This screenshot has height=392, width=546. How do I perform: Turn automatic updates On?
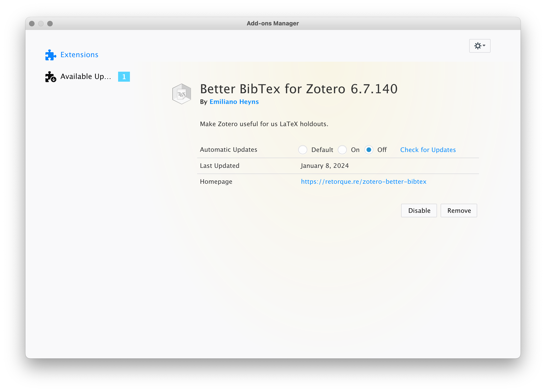pos(342,149)
